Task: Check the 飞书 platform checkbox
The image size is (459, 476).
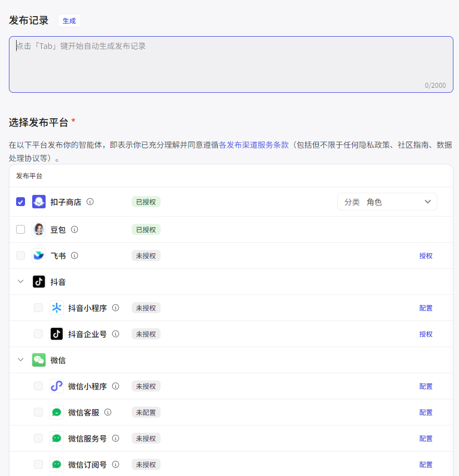Action: coord(21,255)
